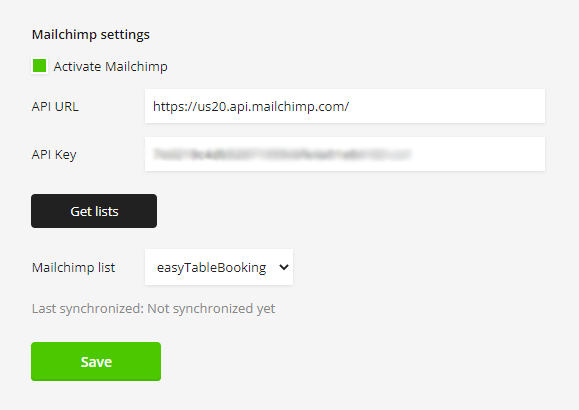579x410 pixels.
Task: Click the easyTableBooking selected option text
Action: point(211,267)
